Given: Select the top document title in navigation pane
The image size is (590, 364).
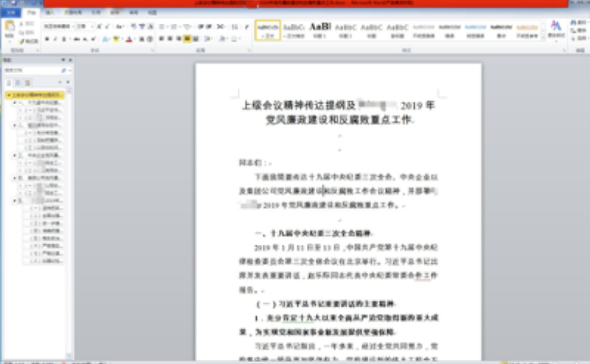Looking at the screenshot, I should [x=35, y=95].
